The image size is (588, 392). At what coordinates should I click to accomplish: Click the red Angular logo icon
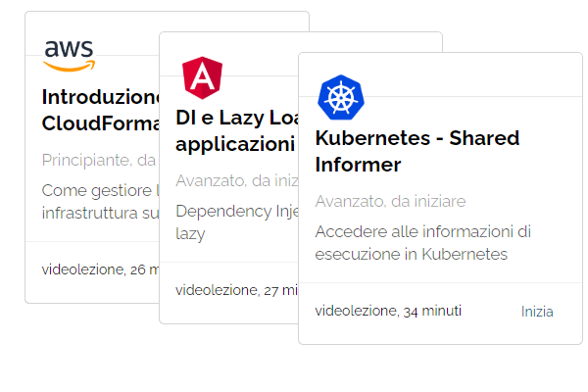(202, 77)
